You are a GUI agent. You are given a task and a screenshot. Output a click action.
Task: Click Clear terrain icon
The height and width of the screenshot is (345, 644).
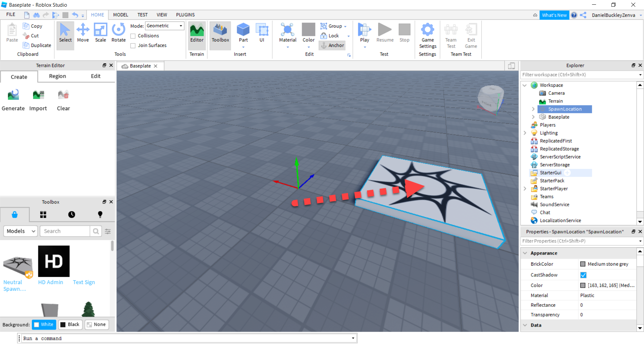tap(63, 100)
